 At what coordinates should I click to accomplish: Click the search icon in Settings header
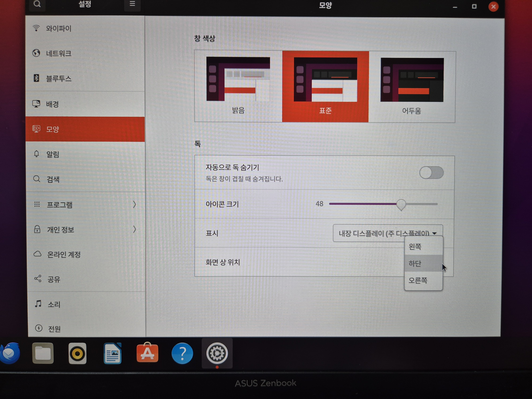(37, 4)
